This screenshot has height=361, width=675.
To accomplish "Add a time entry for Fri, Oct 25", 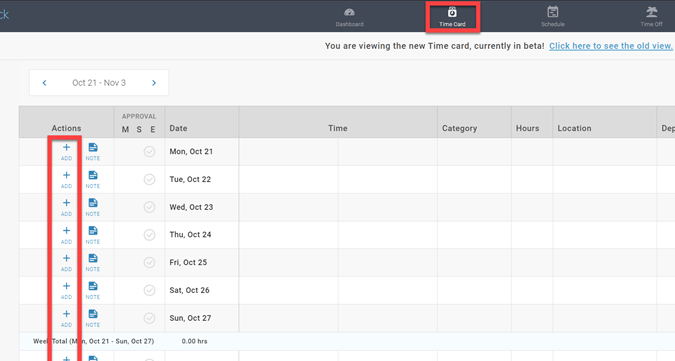I will point(66,263).
